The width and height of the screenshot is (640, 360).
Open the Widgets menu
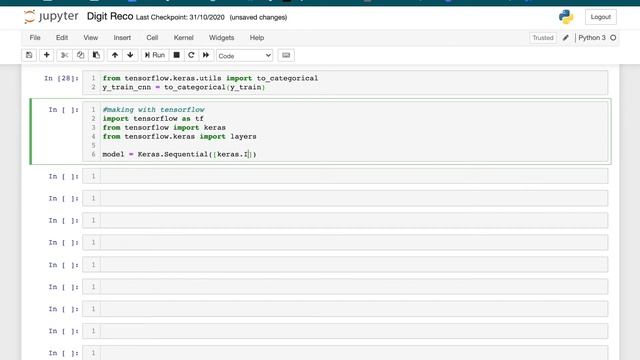(x=222, y=38)
